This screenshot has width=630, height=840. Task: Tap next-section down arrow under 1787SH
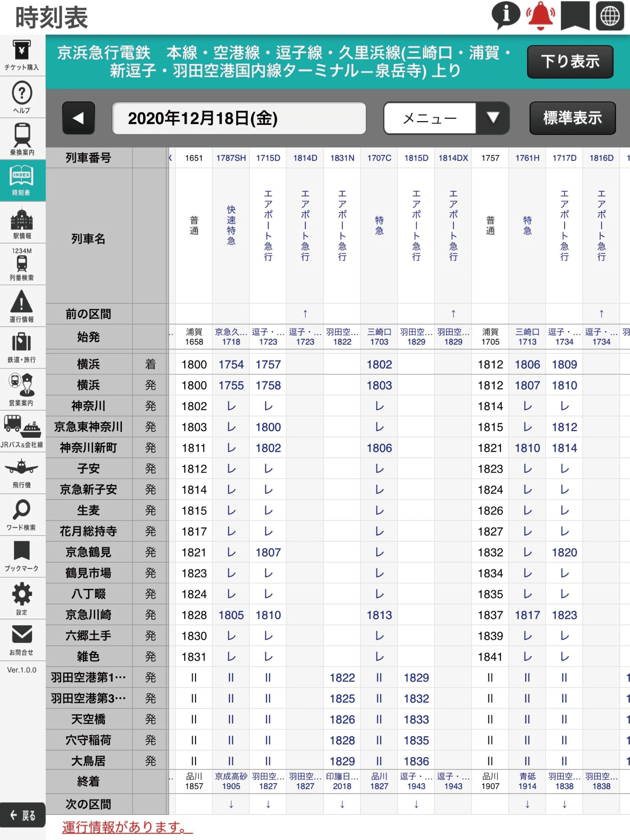click(x=231, y=804)
